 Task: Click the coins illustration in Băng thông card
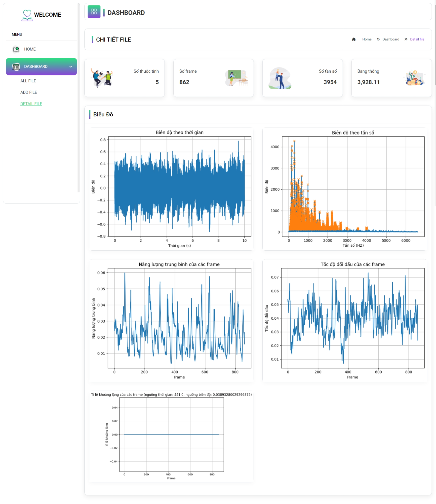pos(414,78)
